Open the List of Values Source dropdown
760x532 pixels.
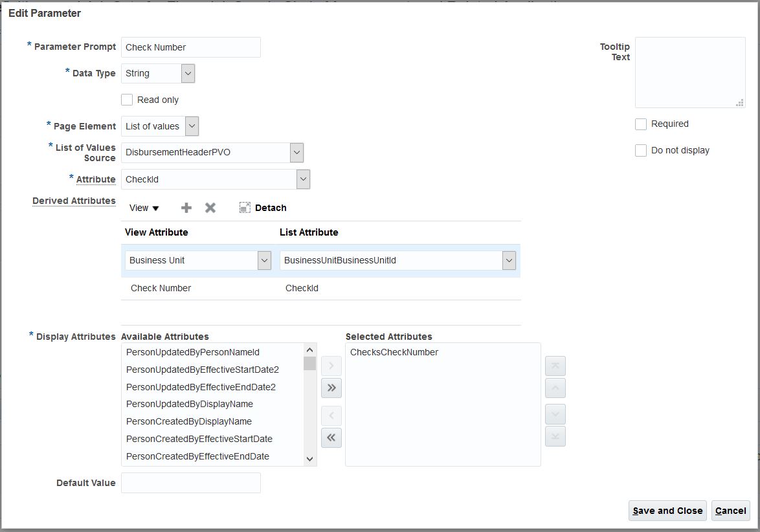tap(296, 152)
